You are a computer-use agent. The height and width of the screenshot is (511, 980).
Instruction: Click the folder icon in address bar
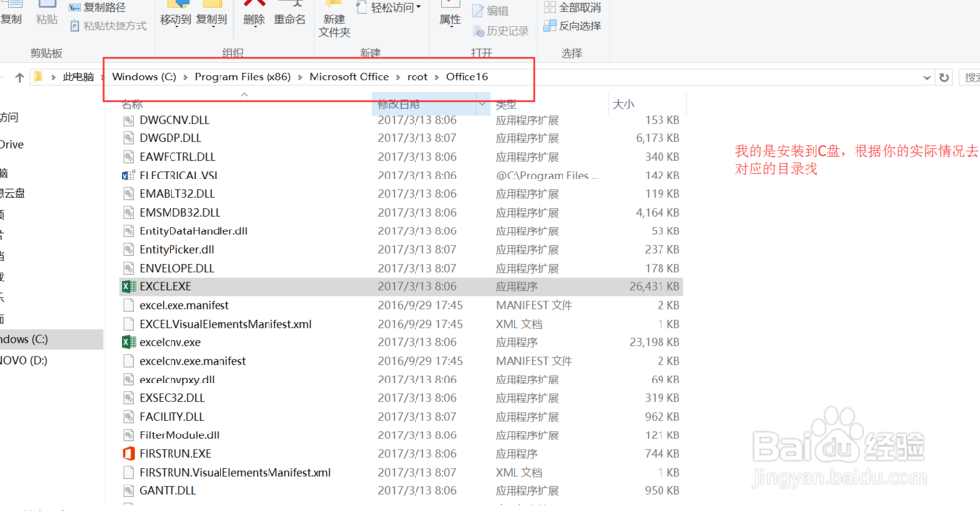[39, 77]
